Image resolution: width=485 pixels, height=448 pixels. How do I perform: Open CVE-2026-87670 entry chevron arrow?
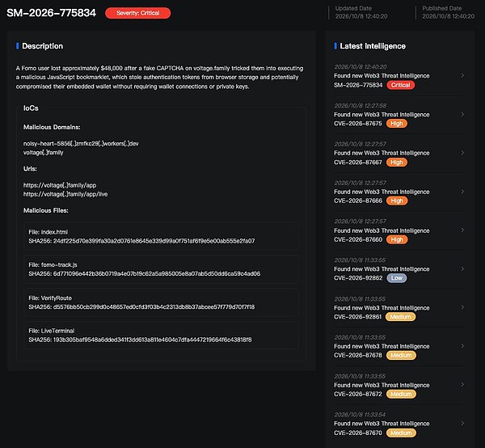pos(462,423)
